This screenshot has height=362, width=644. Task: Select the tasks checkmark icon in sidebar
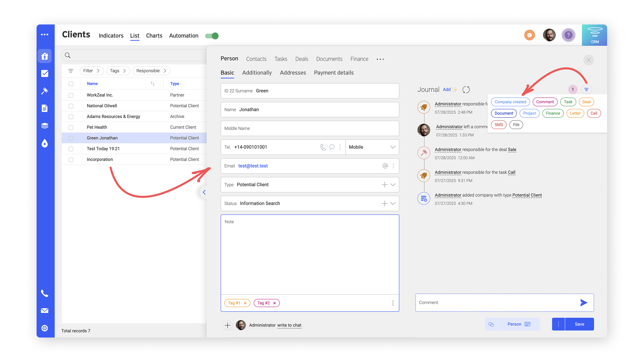click(45, 73)
